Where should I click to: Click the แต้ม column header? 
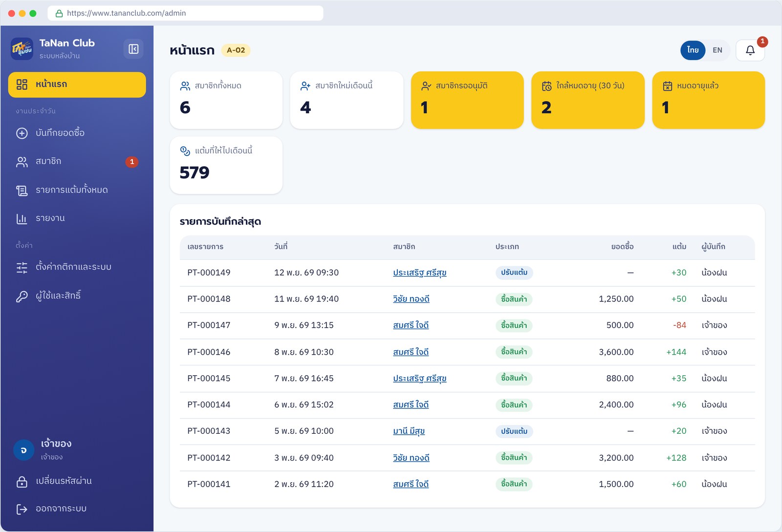click(679, 247)
